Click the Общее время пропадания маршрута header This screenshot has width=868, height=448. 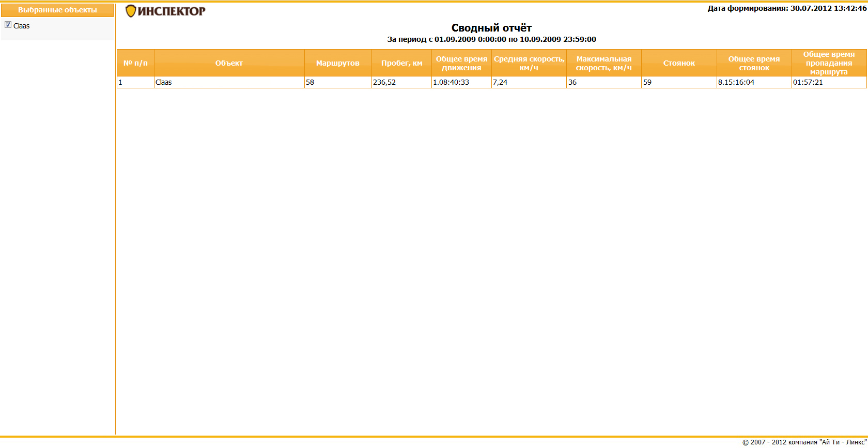click(x=829, y=63)
